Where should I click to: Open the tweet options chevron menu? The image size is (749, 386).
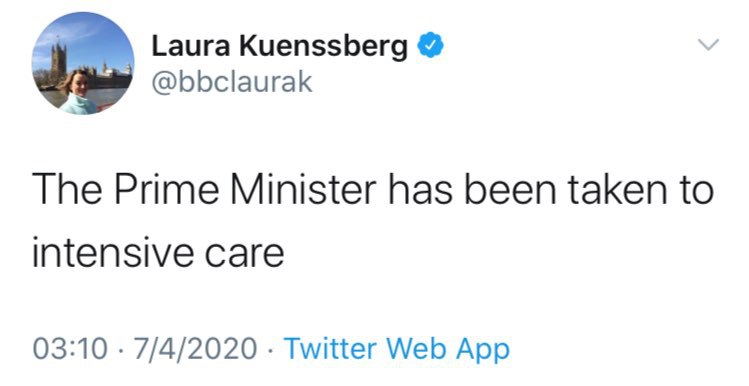coord(708,45)
